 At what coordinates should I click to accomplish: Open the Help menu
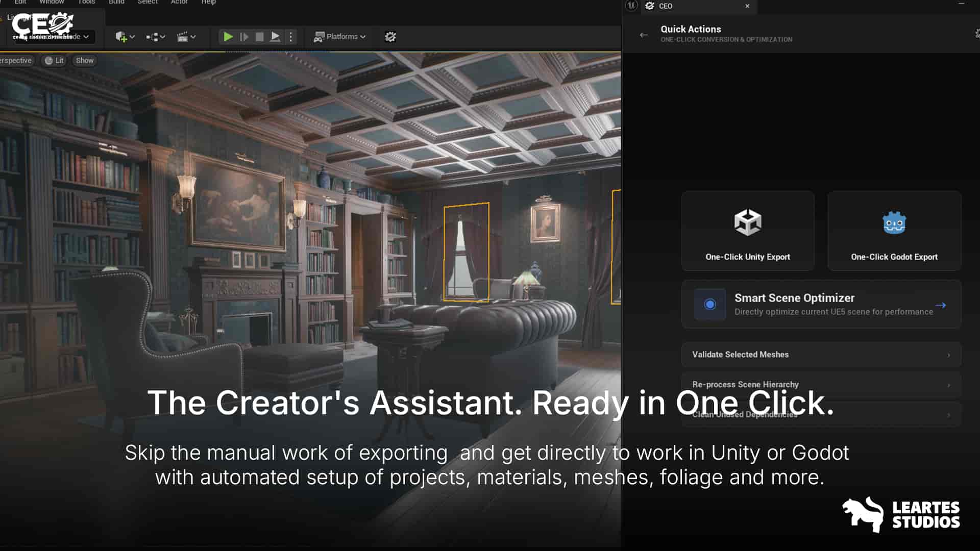pyautogui.click(x=208, y=2)
